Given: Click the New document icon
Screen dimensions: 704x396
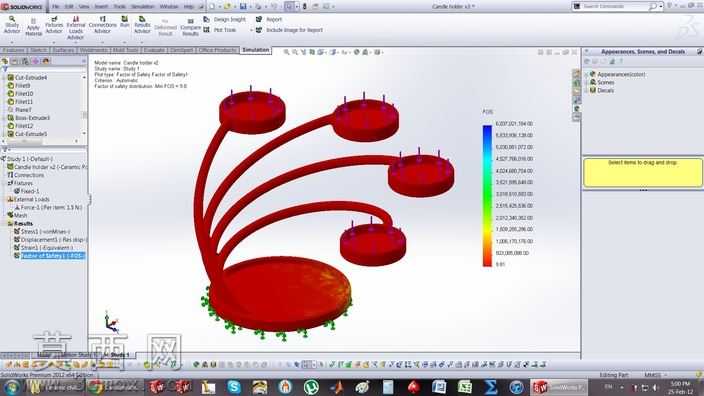Looking at the screenshot, I should coord(212,7).
